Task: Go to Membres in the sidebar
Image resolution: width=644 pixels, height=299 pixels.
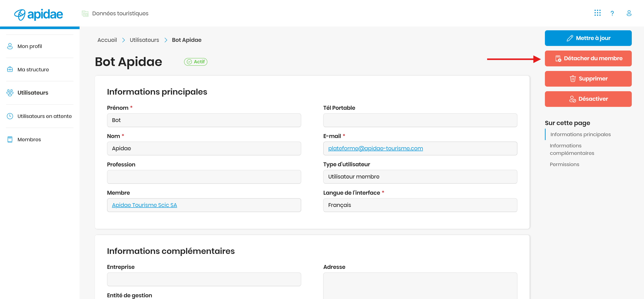Action: [x=29, y=139]
